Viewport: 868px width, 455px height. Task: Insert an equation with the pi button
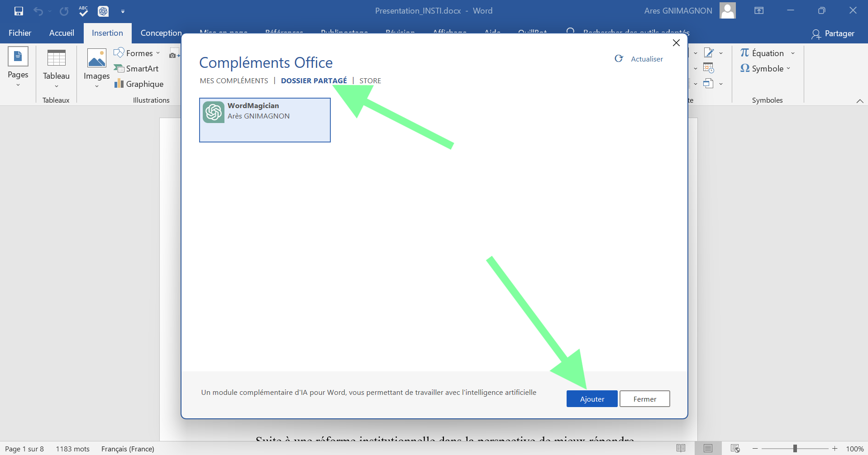tap(762, 53)
